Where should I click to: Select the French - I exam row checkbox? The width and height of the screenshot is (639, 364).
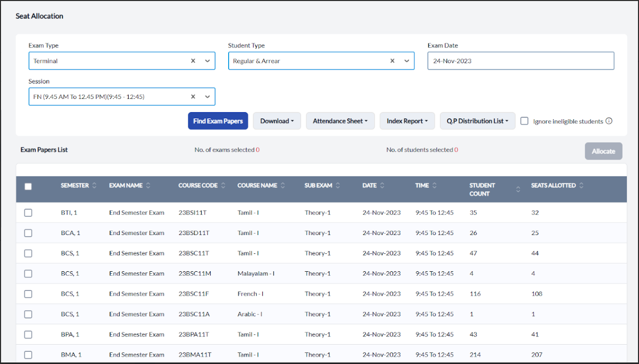point(28,294)
